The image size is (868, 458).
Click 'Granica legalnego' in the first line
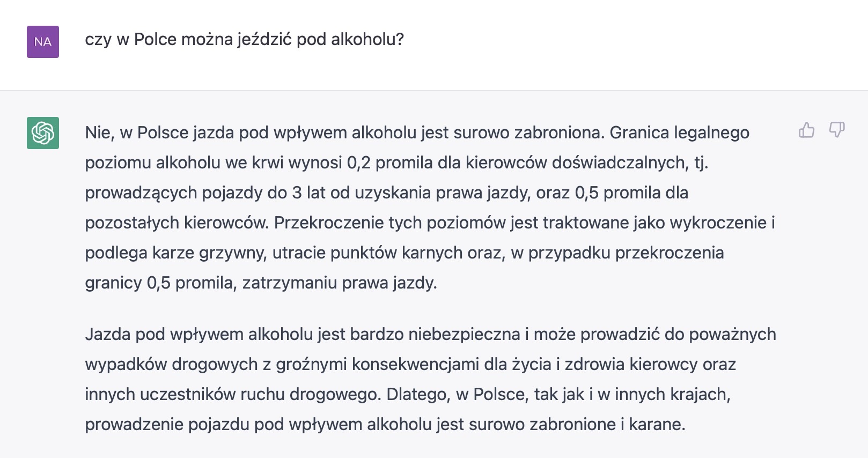(679, 132)
